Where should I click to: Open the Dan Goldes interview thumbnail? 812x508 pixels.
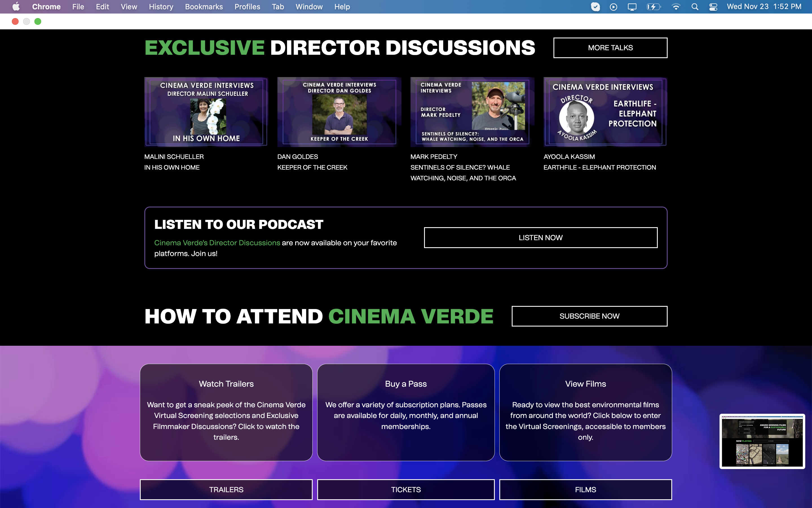click(339, 112)
